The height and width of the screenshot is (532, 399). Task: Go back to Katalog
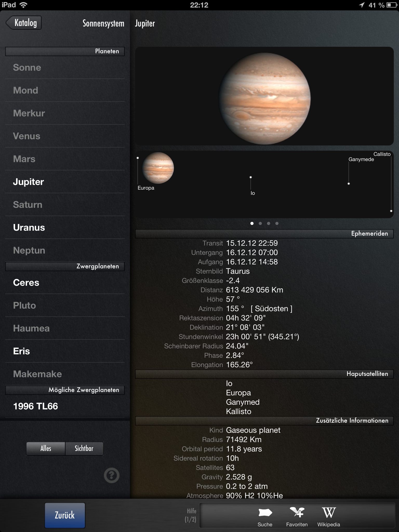coord(24,23)
